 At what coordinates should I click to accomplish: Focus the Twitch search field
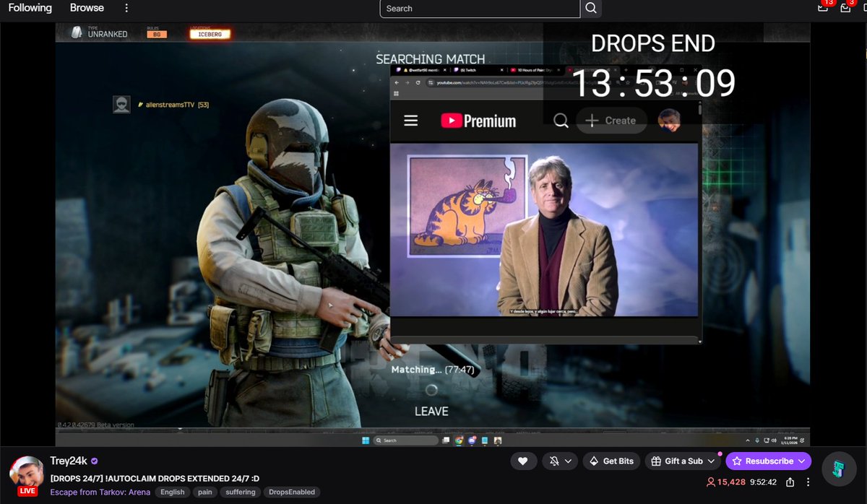[x=480, y=8]
